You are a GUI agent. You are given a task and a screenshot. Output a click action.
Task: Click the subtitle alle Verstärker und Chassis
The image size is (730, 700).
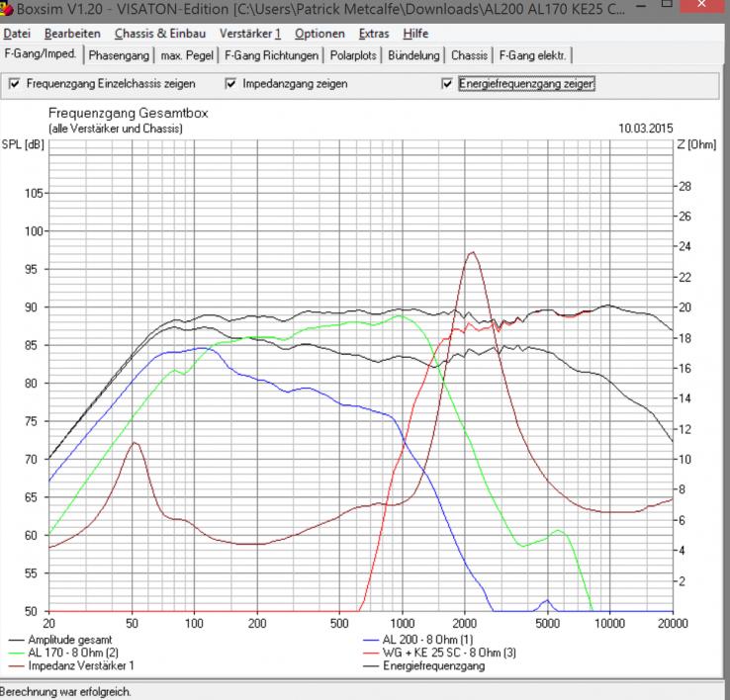tap(116, 129)
